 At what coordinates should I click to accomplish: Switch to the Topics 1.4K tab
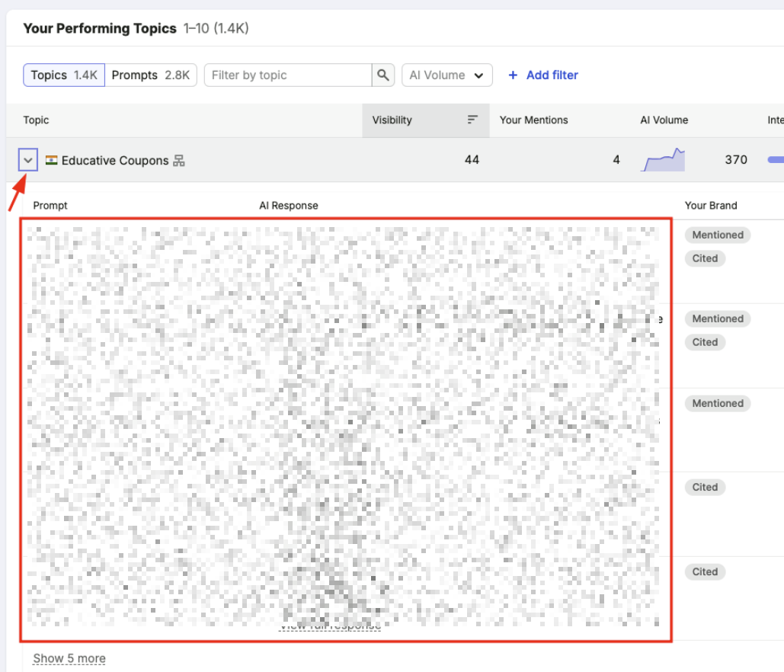coord(64,75)
